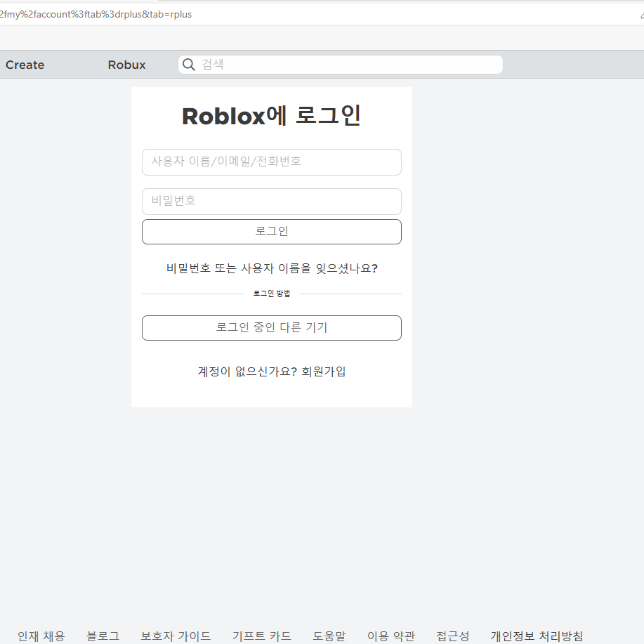Open the Create page in the navbar
The width and height of the screenshot is (644, 644).
pyautogui.click(x=25, y=65)
